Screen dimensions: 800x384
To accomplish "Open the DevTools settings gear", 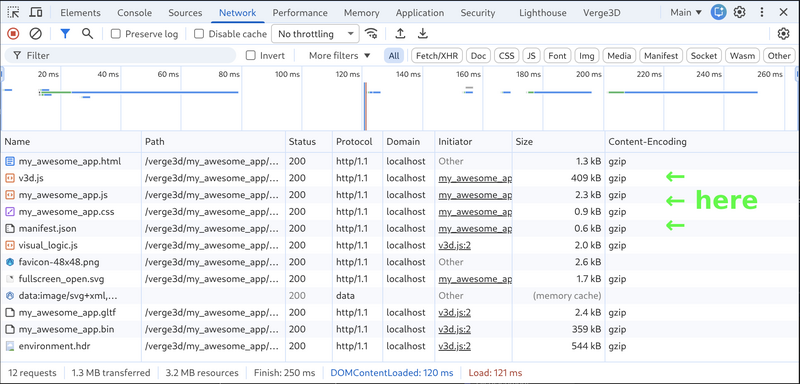I will point(739,12).
